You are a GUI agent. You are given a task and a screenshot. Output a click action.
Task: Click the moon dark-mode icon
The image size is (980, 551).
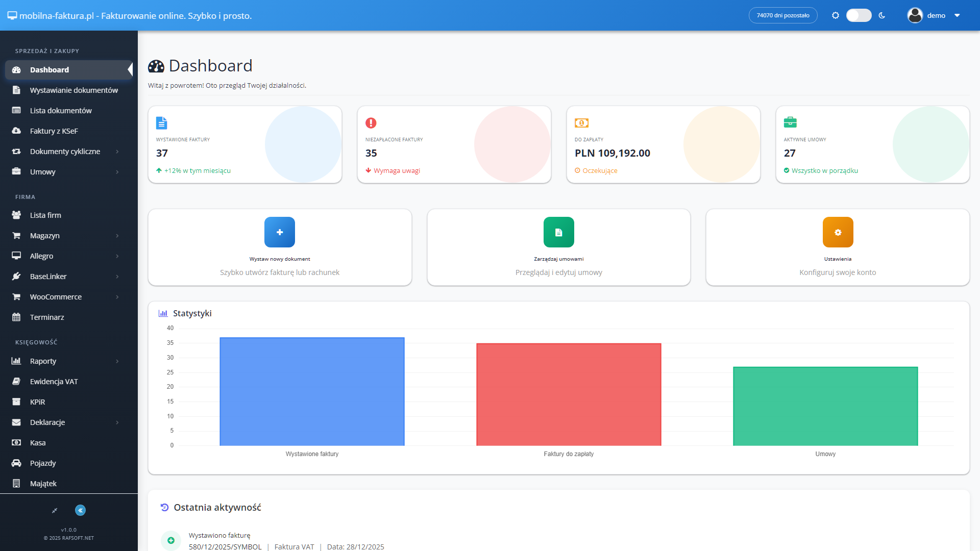click(x=882, y=15)
